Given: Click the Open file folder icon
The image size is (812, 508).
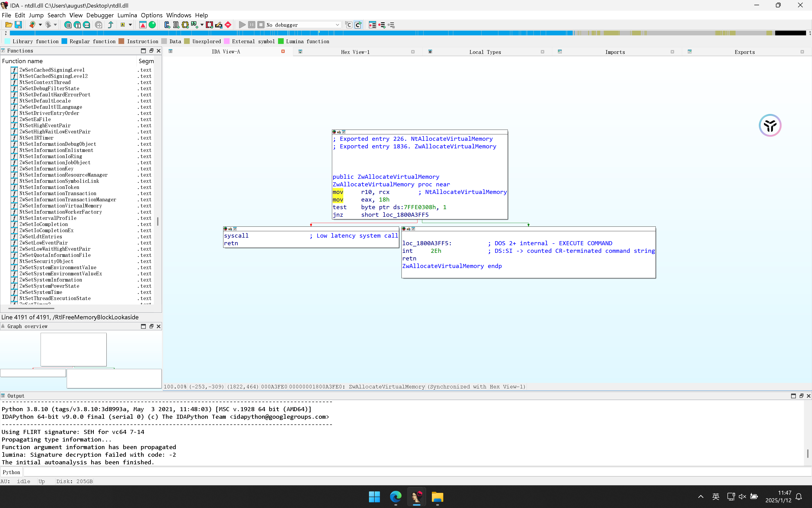Looking at the screenshot, I should [9, 25].
